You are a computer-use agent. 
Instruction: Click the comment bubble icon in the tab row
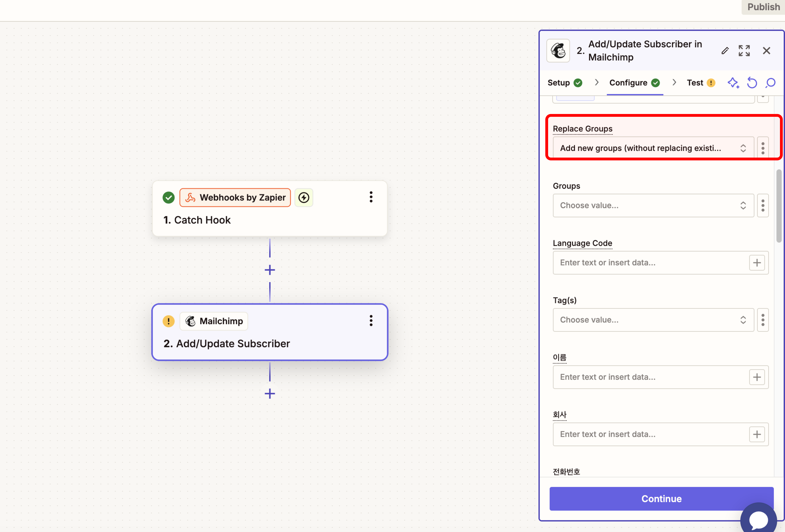[770, 83]
